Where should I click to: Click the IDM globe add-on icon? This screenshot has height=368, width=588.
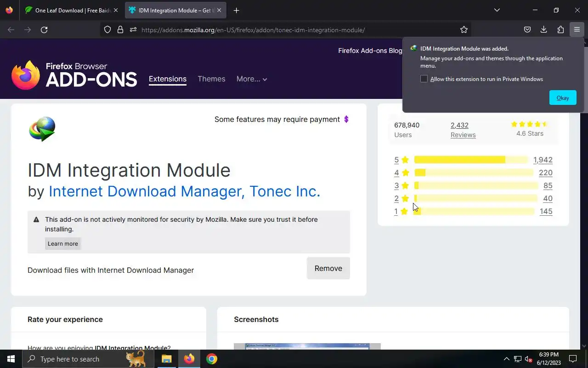pos(42,129)
